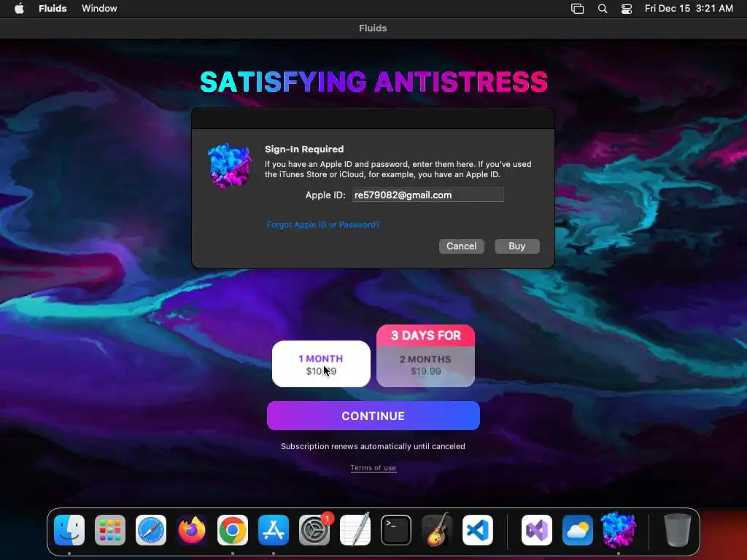
Task: Click the Fluids icon in sign-in dialog
Action: point(230,166)
